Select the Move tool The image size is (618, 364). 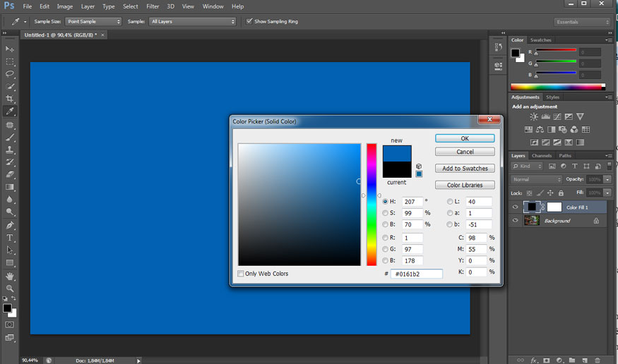(10, 49)
